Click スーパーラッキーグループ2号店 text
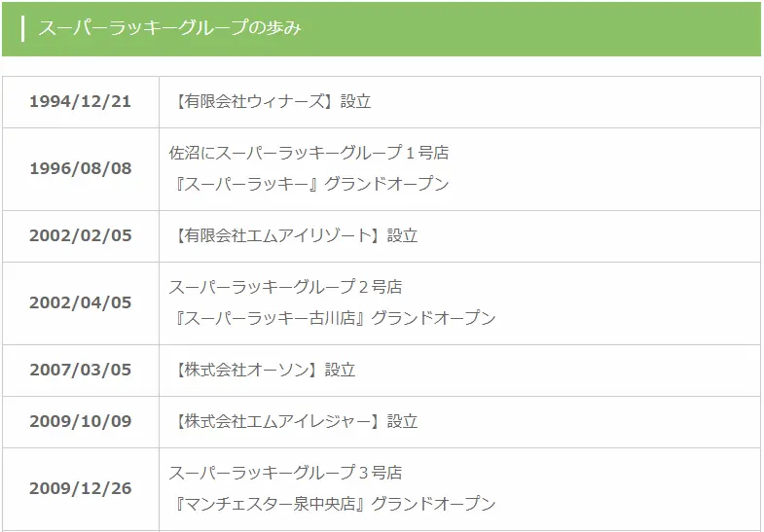The height and width of the screenshot is (532, 764). pyautogui.click(x=285, y=287)
